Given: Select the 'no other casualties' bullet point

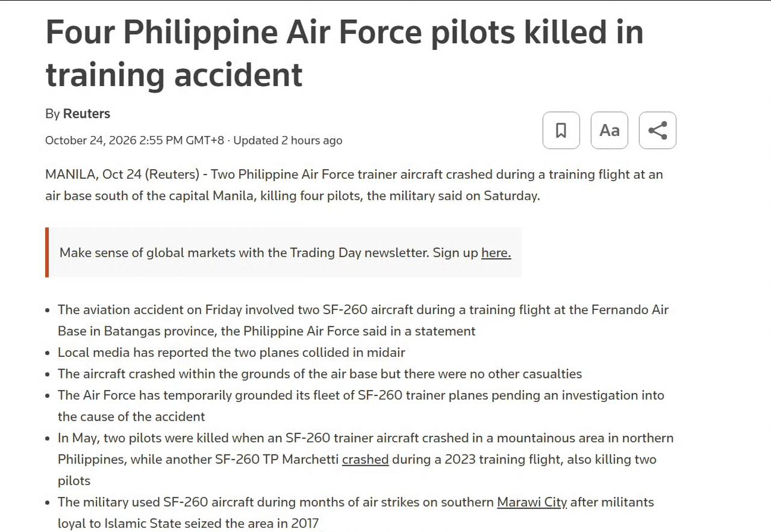Looking at the screenshot, I should 320,374.
